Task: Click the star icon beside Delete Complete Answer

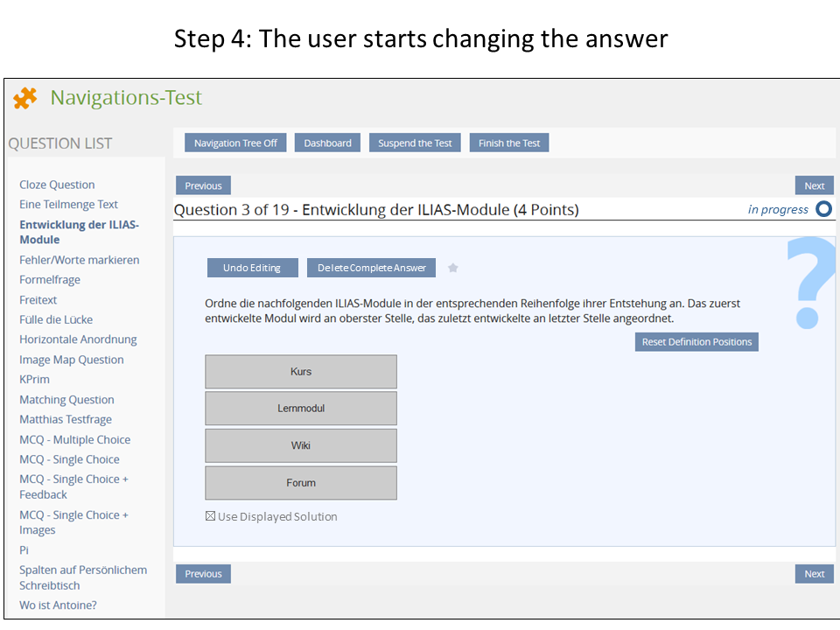Action: tap(453, 268)
